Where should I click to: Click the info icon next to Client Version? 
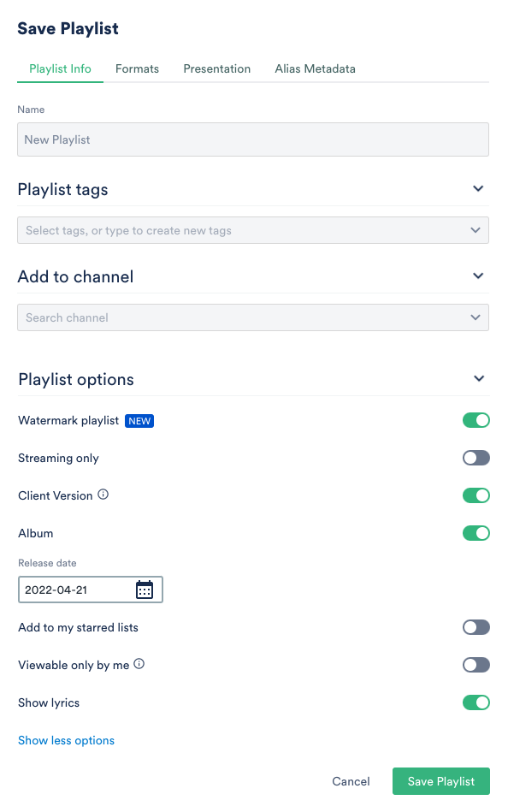tap(102, 495)
